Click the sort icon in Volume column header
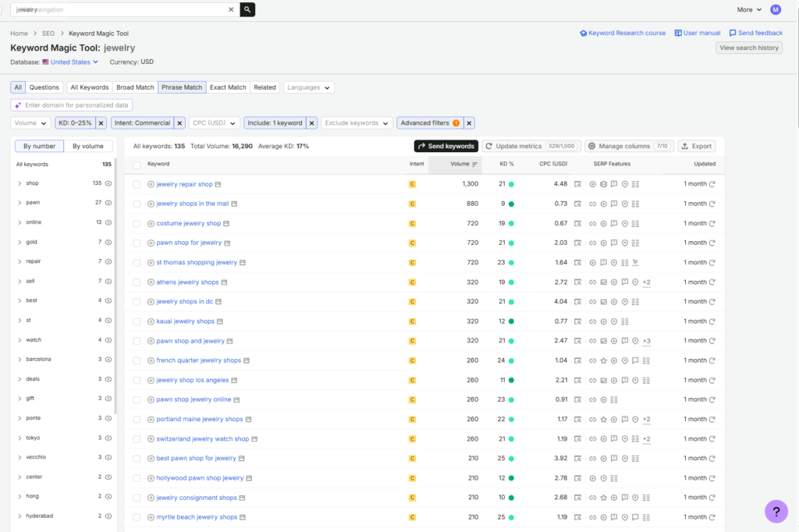The image size is (799, 532). click(474, 164)
